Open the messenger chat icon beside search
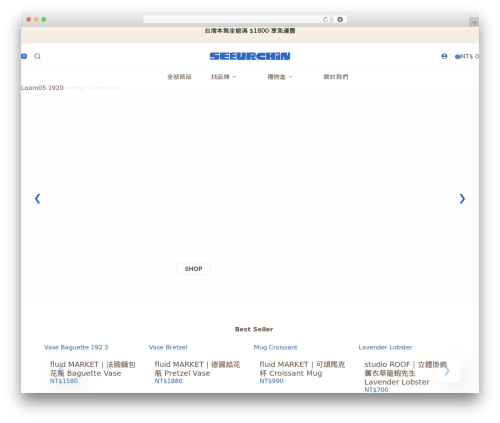 click(x=24, y=56)
